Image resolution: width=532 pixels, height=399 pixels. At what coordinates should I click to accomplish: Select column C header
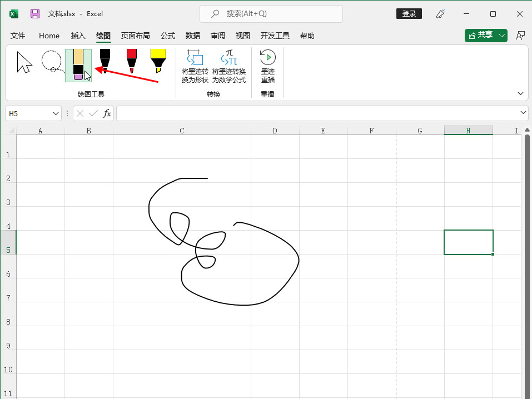pyautogui.click(x=182, y=131)
